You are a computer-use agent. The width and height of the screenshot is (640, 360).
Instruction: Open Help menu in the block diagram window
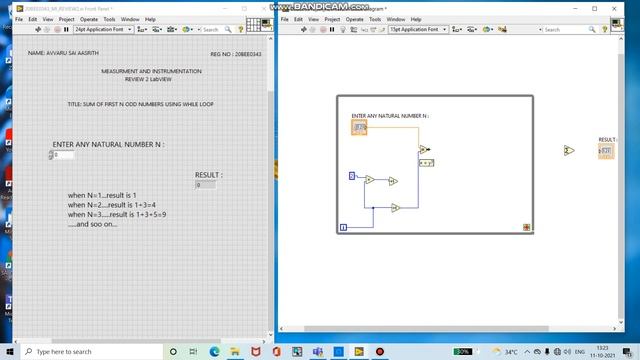coord(416,19)
